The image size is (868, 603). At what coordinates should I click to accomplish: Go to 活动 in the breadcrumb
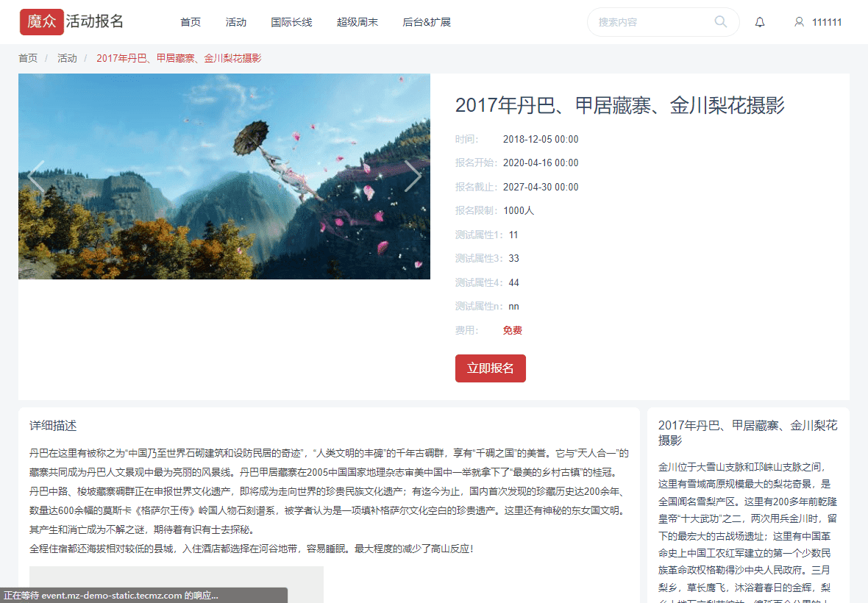click(67, 58)
